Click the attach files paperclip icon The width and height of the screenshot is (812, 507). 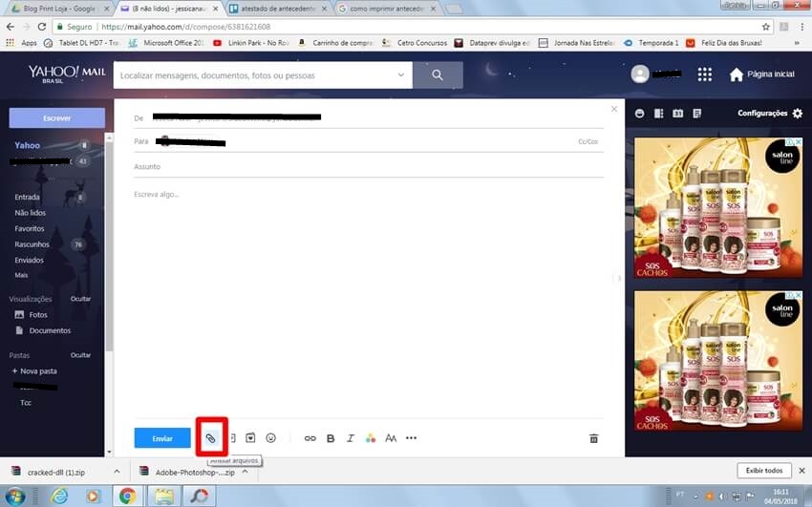point(211,438)
